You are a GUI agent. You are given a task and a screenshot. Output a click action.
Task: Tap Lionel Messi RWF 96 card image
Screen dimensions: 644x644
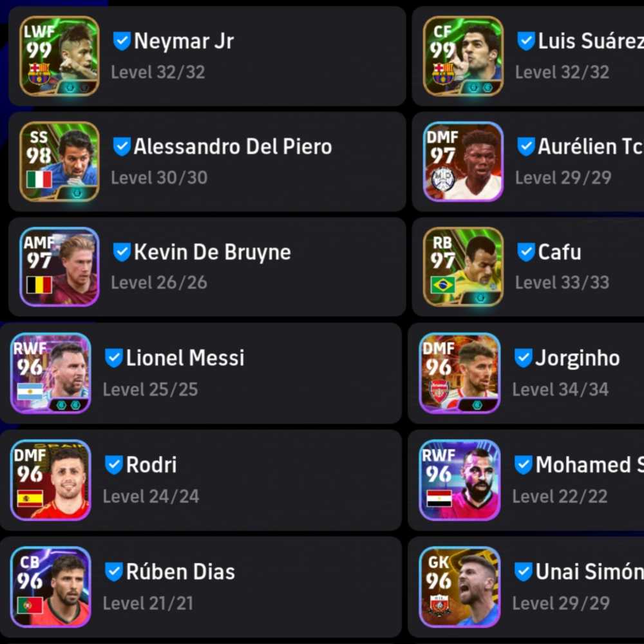(50, 373)
